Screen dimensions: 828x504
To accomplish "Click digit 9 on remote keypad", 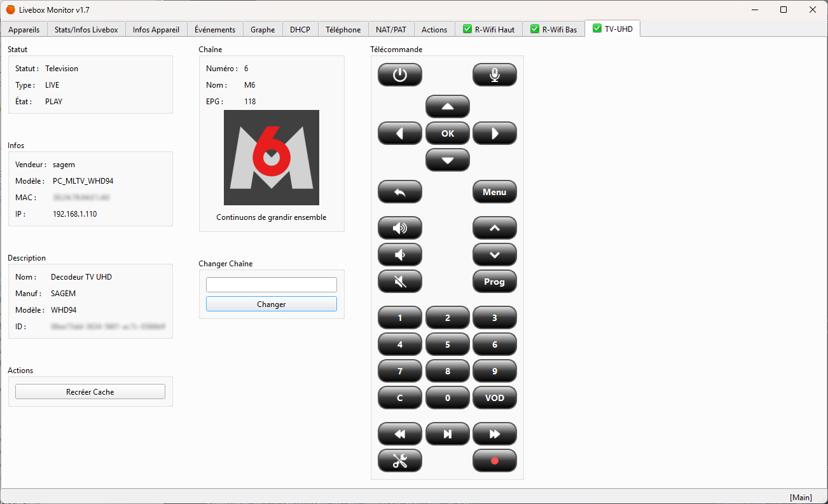I will pyautogui.click(x=495, y=371).
